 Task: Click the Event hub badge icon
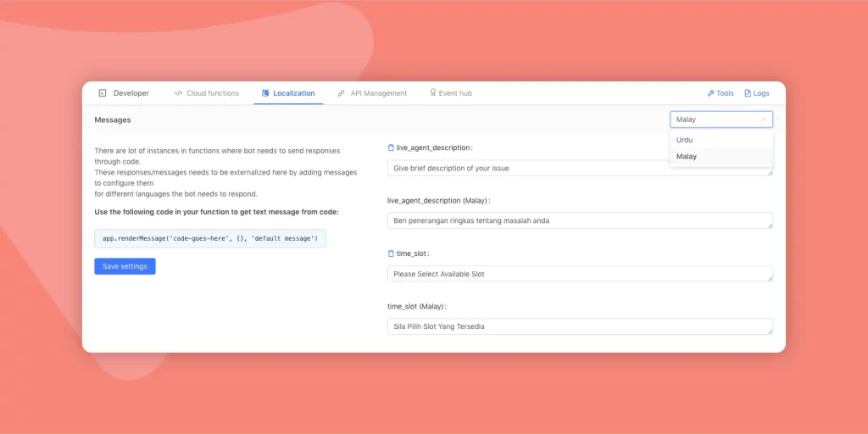point(433,92)
